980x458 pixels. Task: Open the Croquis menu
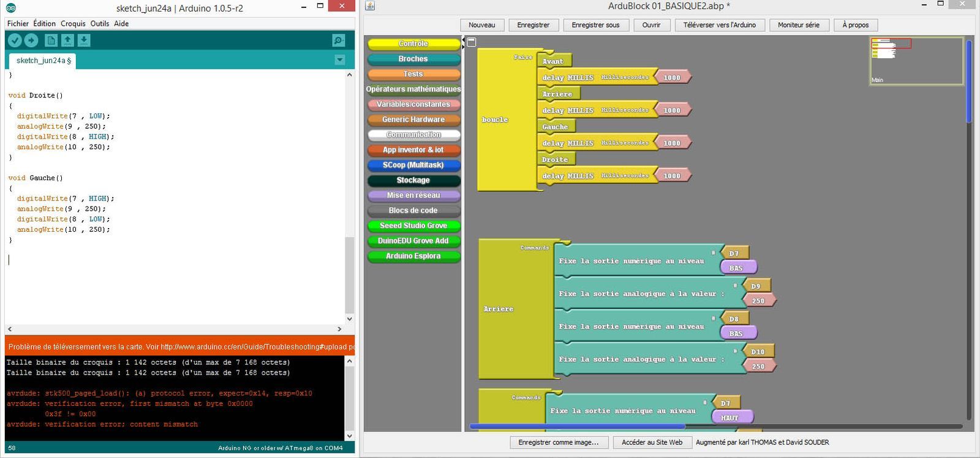point(73,23)
